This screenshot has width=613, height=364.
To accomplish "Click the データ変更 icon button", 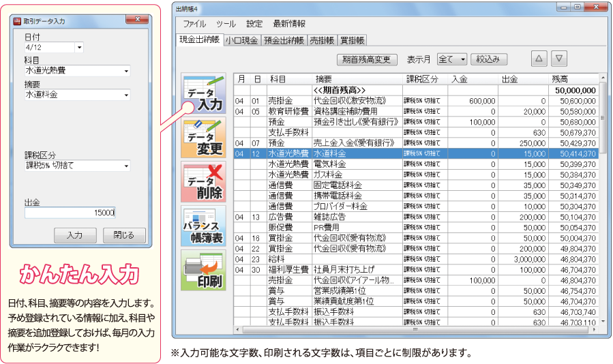I will [x=204, y=137].
